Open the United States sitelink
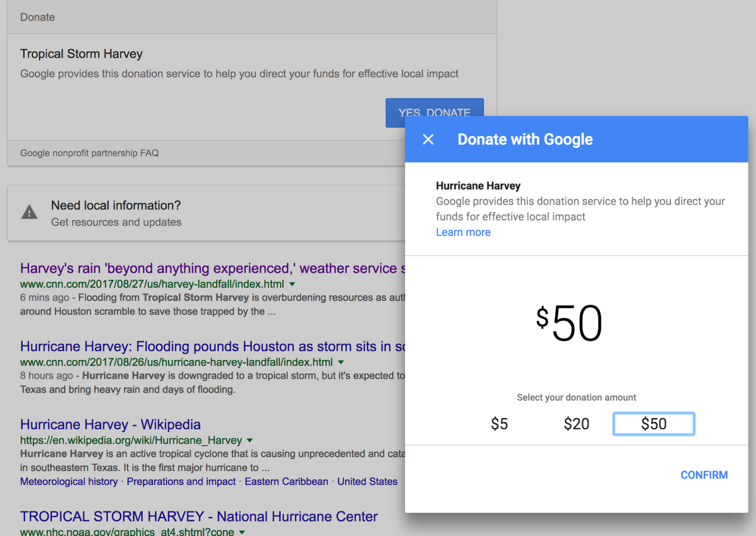The height and width of the screenshot is (536, 756). click(x=367, y=482)
